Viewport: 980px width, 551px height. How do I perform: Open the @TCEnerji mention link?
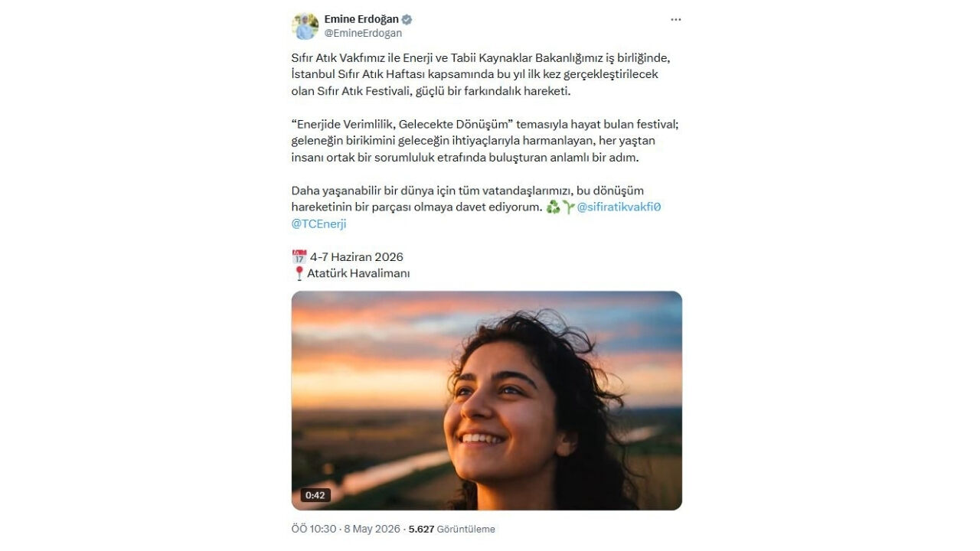[x=319, y=224]
